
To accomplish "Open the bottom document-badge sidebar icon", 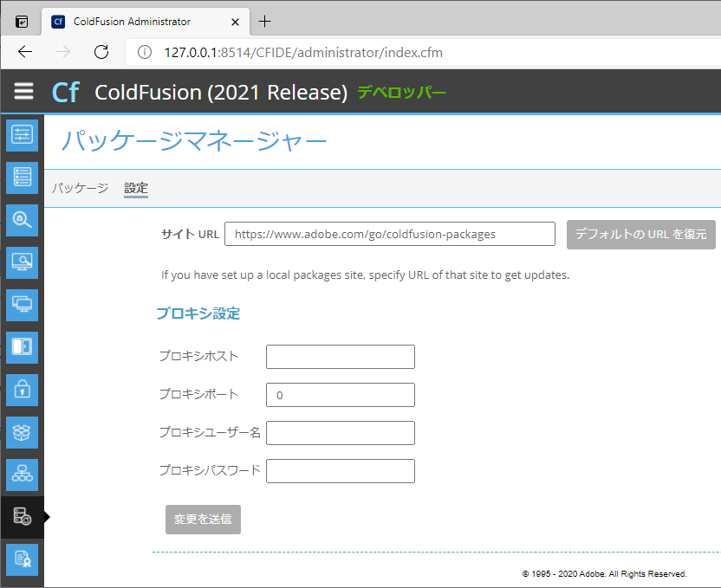I will click(22, 559).
